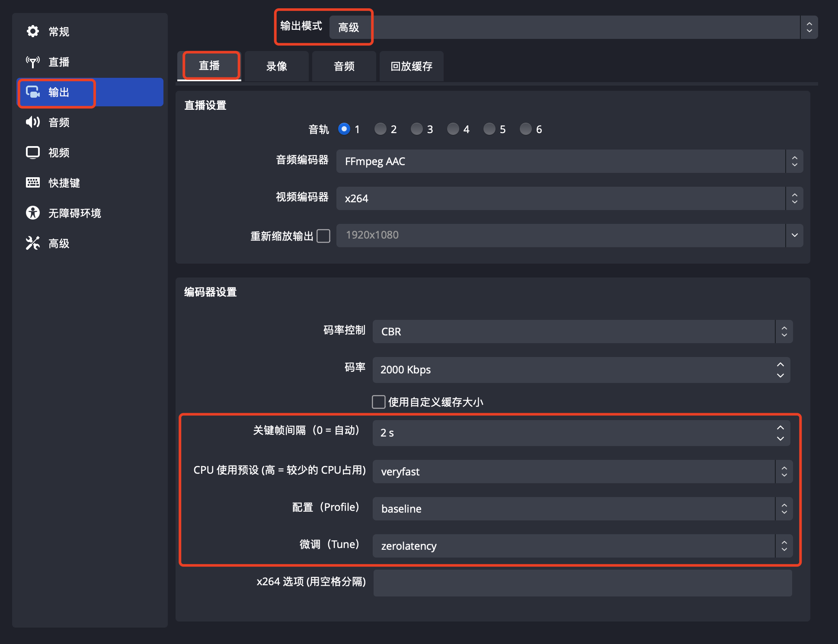
Task: Open 直播 antenna icon in sidebar
Action: tap(33, 62)
